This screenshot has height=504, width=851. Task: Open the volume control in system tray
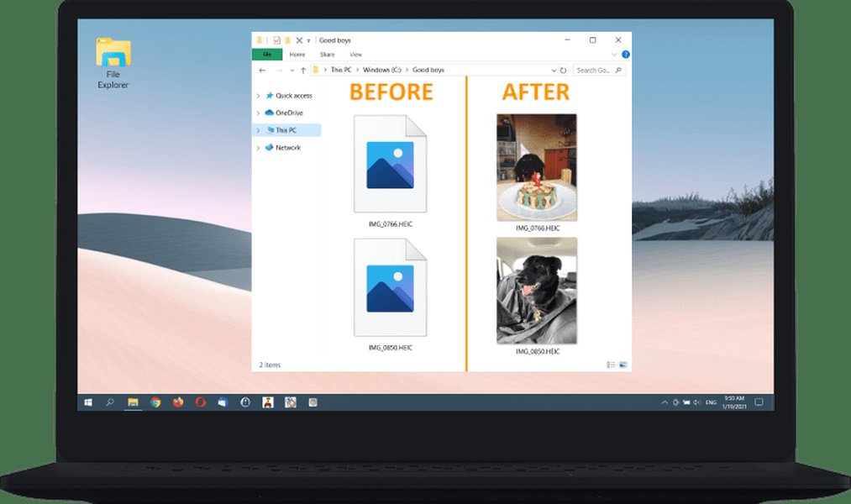[x=697, y=402]
